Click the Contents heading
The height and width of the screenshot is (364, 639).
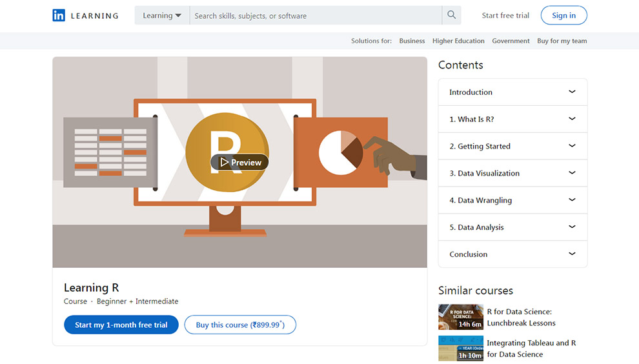click(x=460, y=65)
